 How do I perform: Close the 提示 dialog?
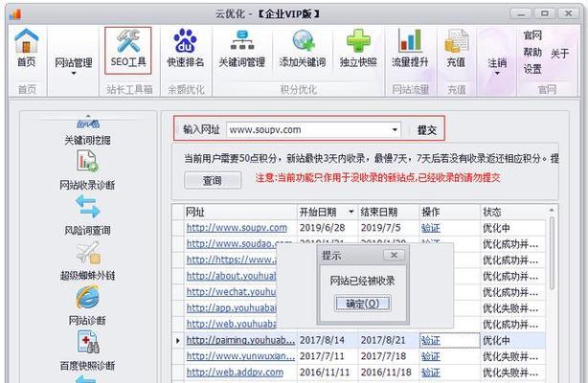[x=395, y=256]
